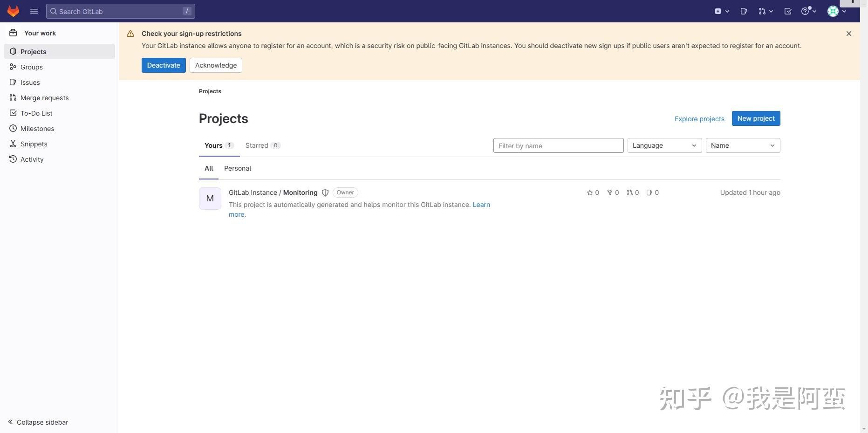Screen dimensions: 868x433
Task: Open Activity in the sidebar
Action: pyautogui.click(x=59, y=159)
